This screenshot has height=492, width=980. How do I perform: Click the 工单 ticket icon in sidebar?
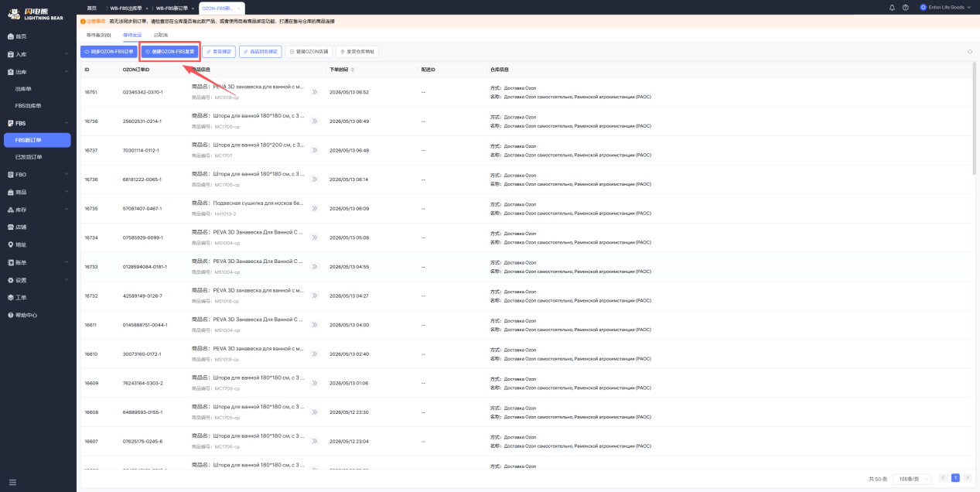11,297
